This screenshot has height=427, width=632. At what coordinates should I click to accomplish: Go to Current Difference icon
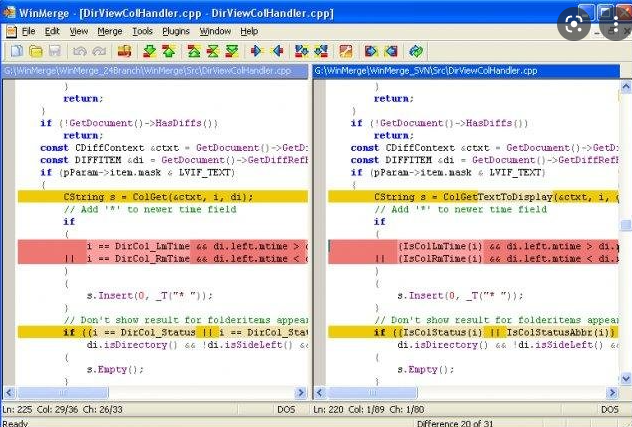(212, 51)
